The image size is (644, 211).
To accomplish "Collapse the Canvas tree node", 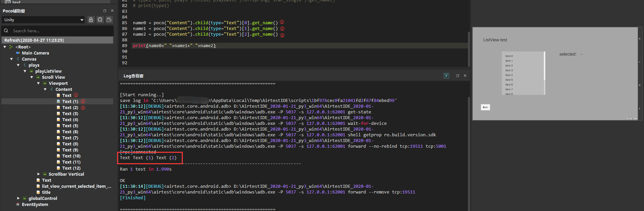I will [x=11, y=59].
